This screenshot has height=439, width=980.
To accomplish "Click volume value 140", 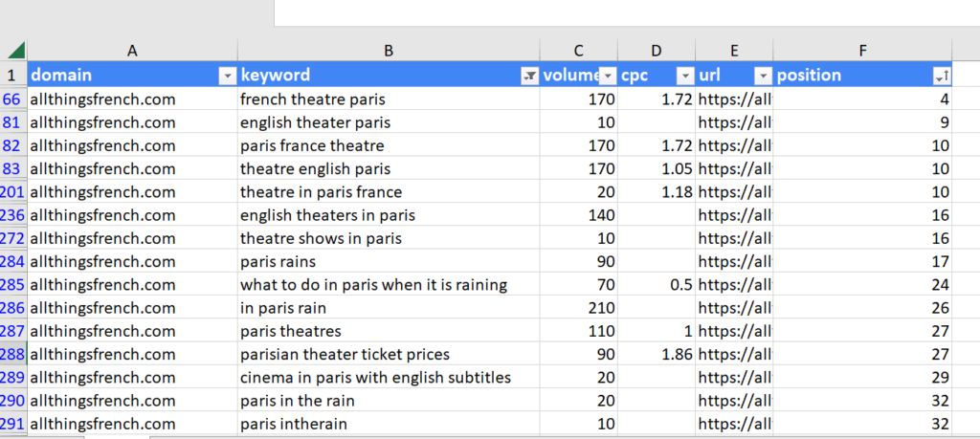I will pyautogui.click(x=578, y=215).
